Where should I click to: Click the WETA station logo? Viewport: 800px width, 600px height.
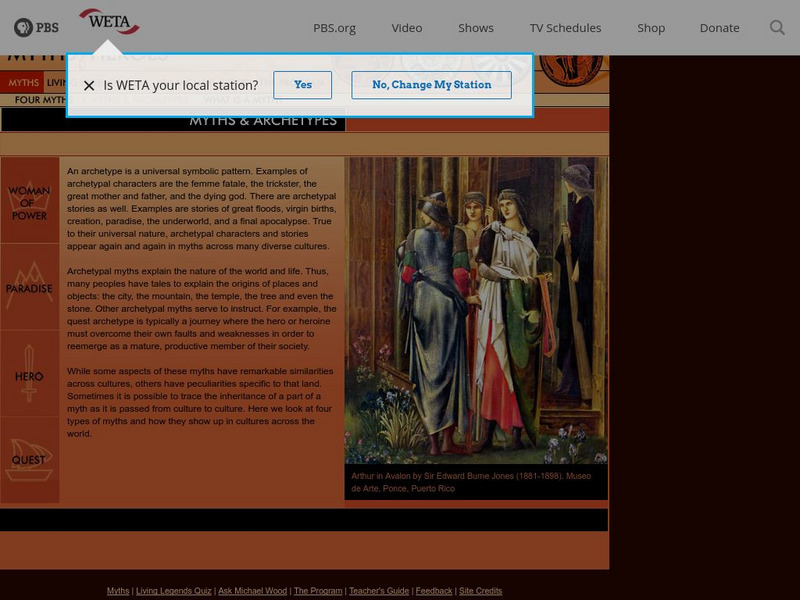point(109,21)
